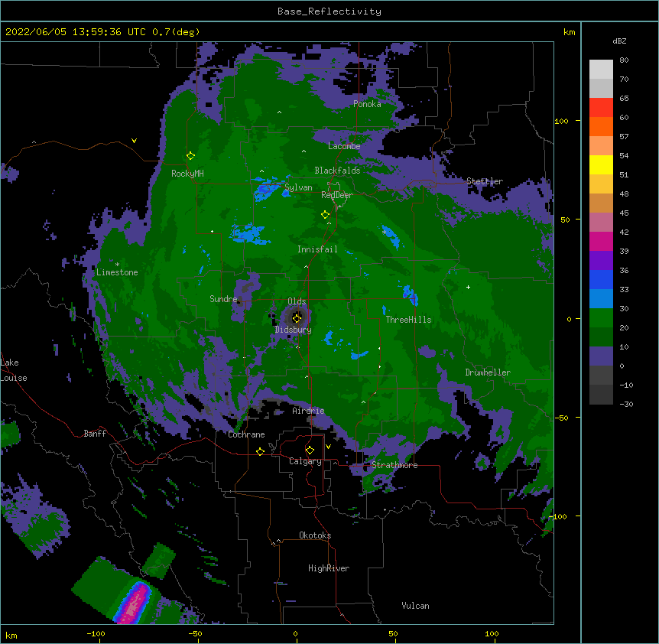Viewport: 659px width, 644px height.
Task: Click the white asterisk above Limestone label
Action: click(117, 265)
